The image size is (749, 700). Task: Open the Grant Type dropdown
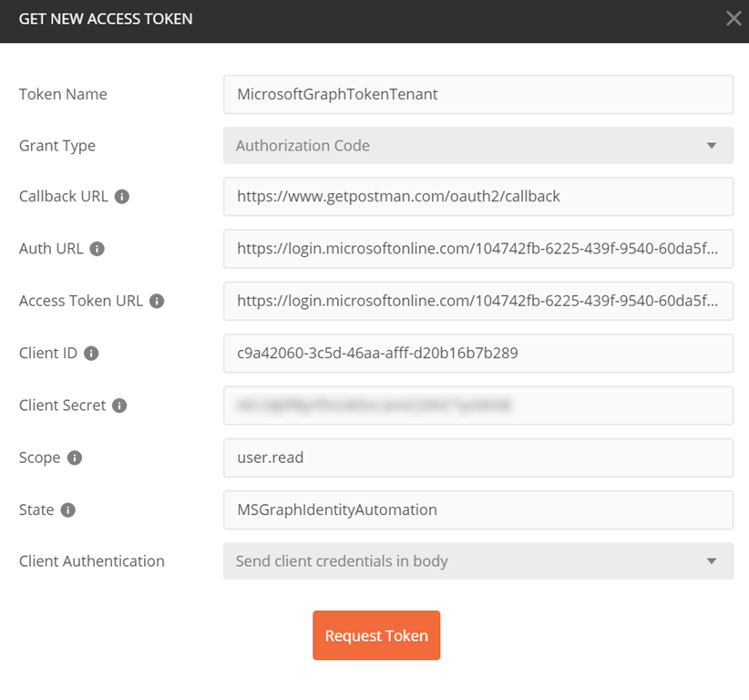pos(478,145)
